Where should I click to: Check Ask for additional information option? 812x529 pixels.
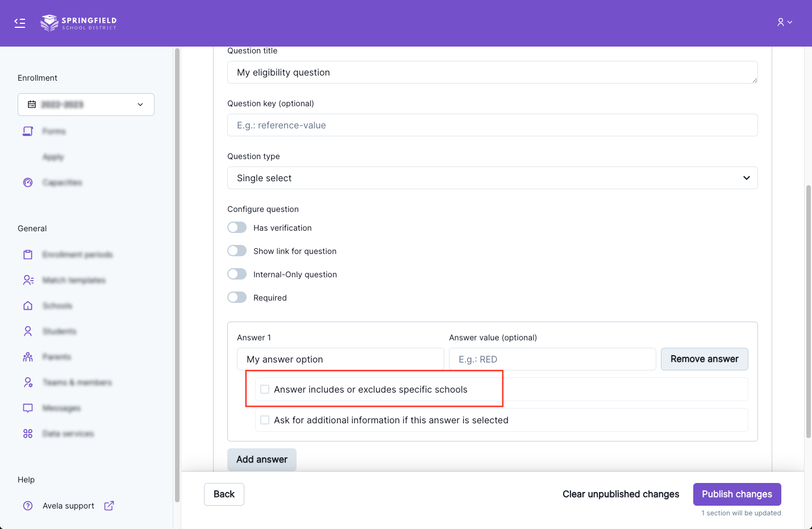(x=265, y=420)
